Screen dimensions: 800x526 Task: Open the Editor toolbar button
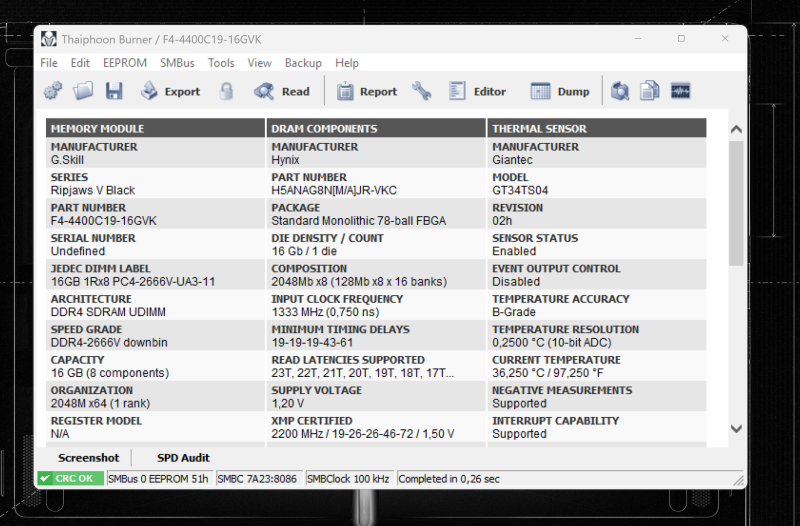pyautogui.click(x=477, y=91)
